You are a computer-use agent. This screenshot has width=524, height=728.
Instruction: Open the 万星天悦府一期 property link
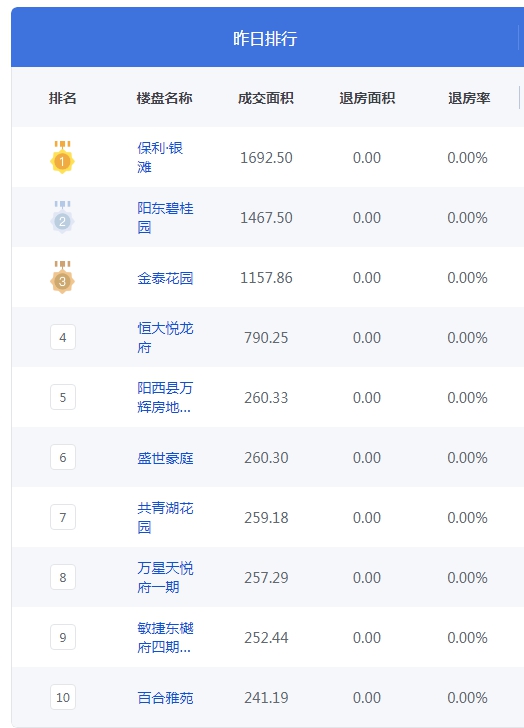tap(165, 577)
